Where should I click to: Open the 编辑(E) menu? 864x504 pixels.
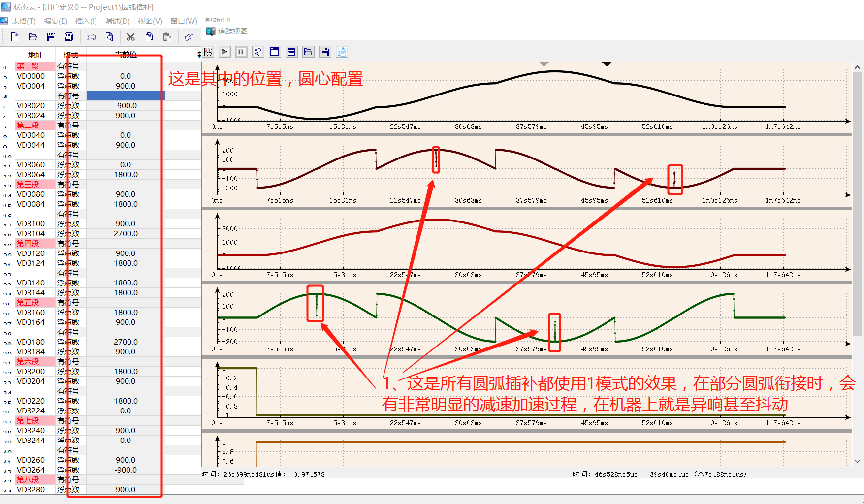click(x=55, y=21)
